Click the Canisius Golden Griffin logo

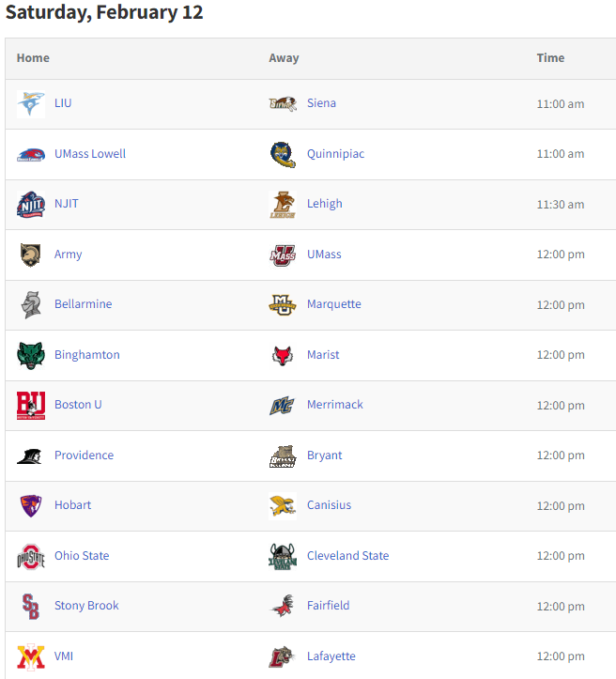pos(283,506)
